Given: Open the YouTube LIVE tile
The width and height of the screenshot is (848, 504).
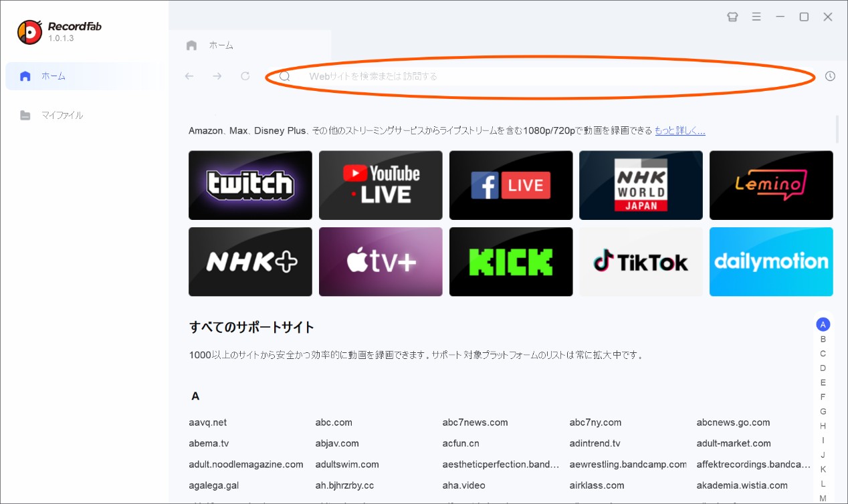Looking at the screenshot, I should pyautogui.click(x=381, y=185).
